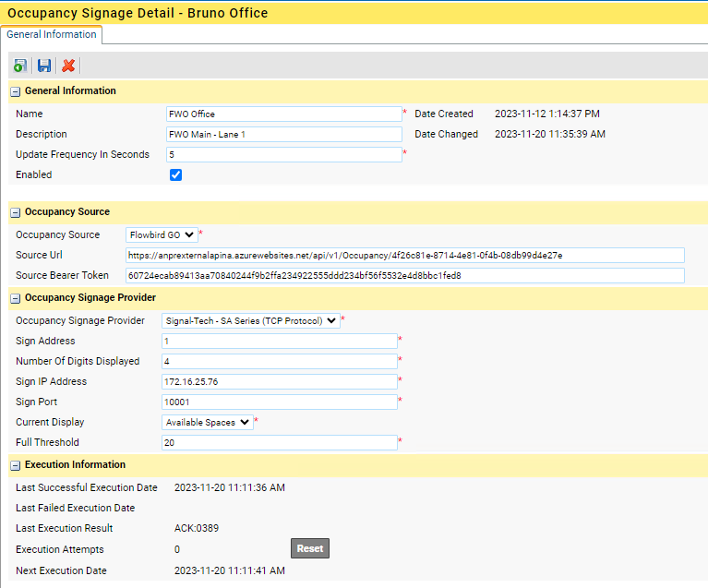
Task: Click into the Name field with FWO Office
Action: [284, 114]
